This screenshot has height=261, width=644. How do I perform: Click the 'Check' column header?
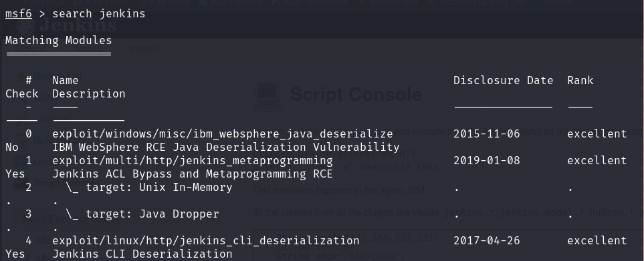point(22,94)
